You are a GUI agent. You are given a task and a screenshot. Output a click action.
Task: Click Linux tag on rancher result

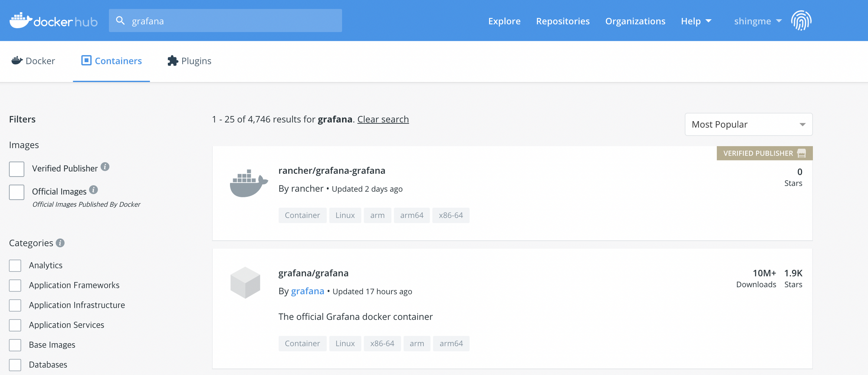pyautogui.click(x=345, y=215)
